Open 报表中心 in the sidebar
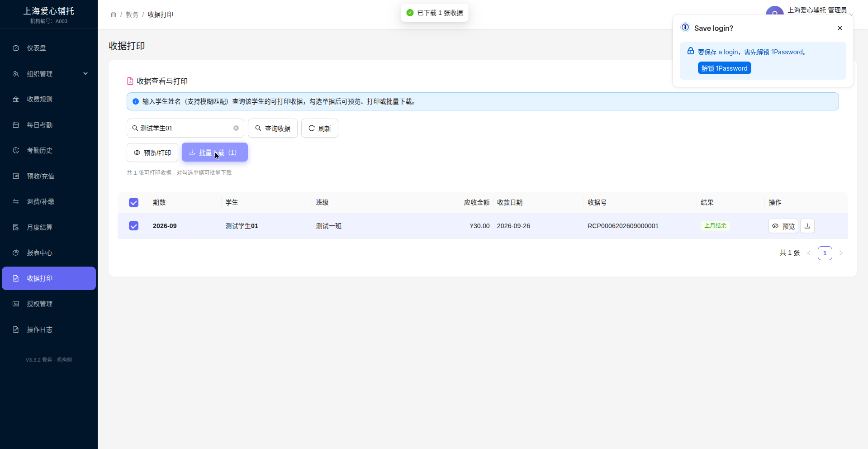 pos(49,253)
